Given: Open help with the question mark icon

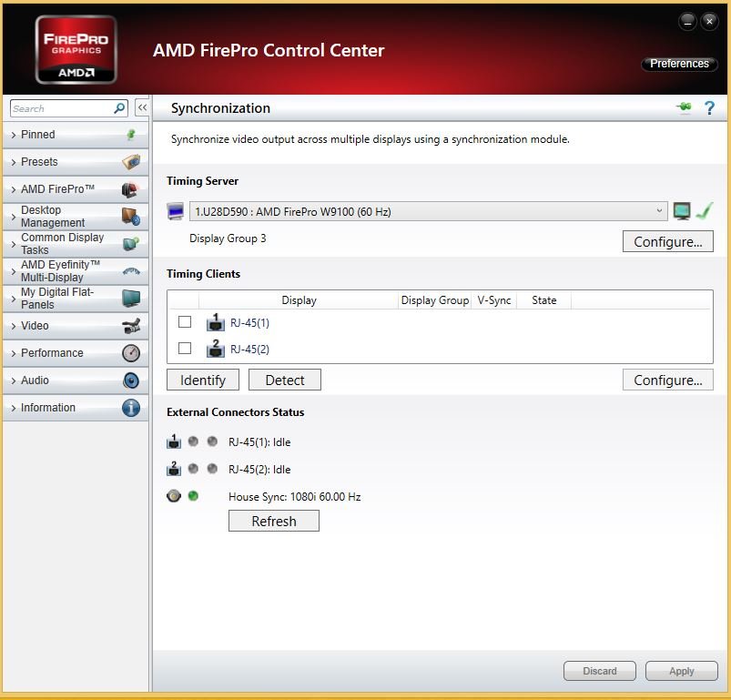Looking at the screenshot, I should (709, 108).
